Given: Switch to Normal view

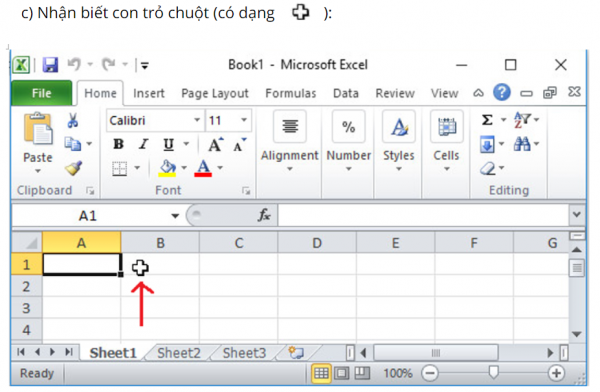Looking at the screenshot, I should [x=321, y=373].
